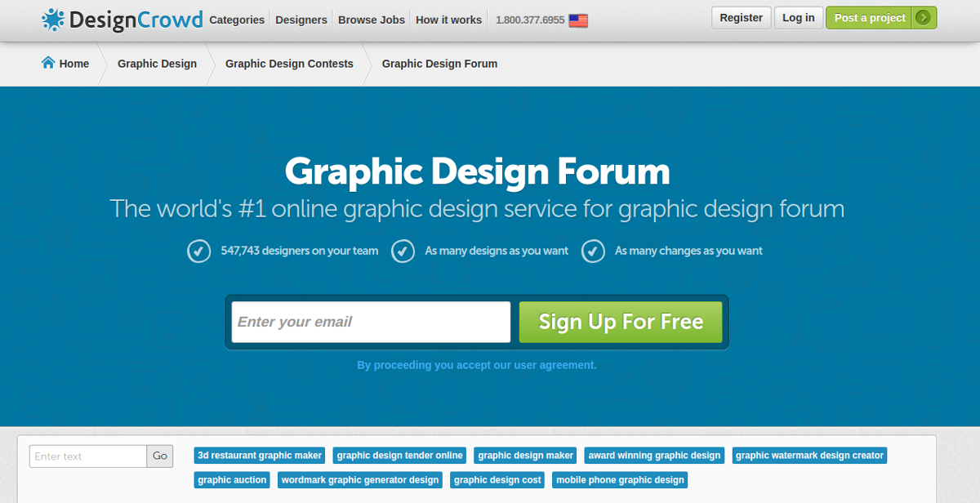Open the Categories dropdown
This screenshot has height=503, width=980.
click(236, 20)
